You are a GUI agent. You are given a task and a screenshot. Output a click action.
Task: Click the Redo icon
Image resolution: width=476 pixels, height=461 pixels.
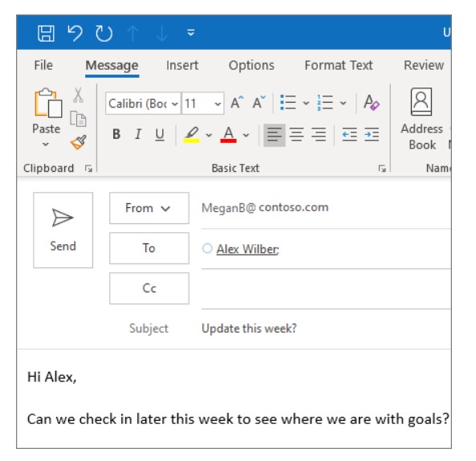(x=104, y=33)
